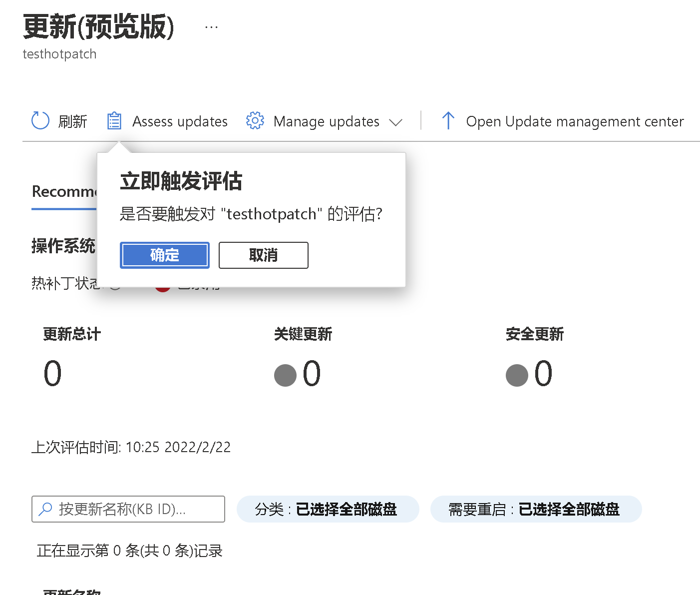
Task: Switch to the Recommended updates tab
Action: coord(63,192)
